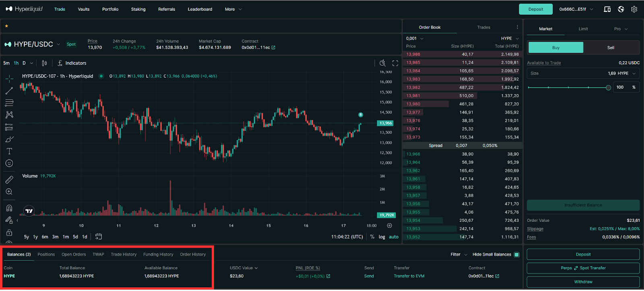Open order book three-dot options menu
The image size is (644, 291).
click(x=517, y=27)
